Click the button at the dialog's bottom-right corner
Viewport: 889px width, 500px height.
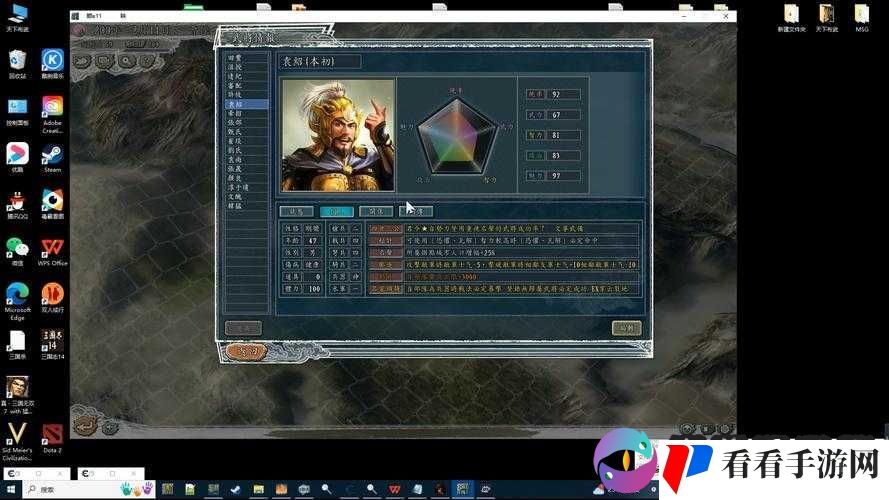(x=626, y=328)
